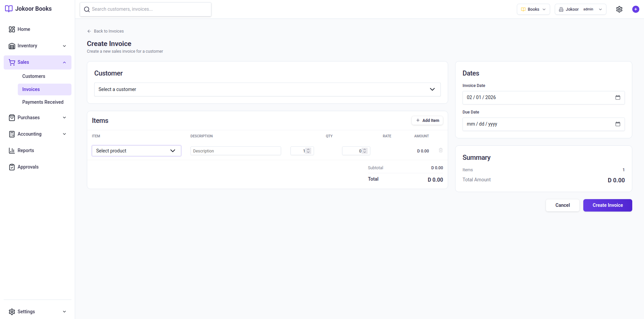Select the Sales shopping cart icon
This screenshot has height=319, width=644.
pos(12,62)
